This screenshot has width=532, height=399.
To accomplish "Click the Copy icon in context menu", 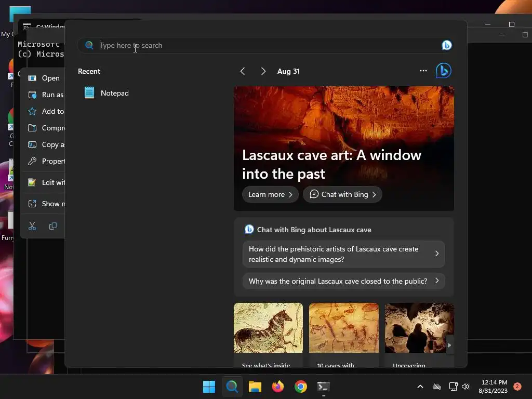I will click(x=53, y=226).
